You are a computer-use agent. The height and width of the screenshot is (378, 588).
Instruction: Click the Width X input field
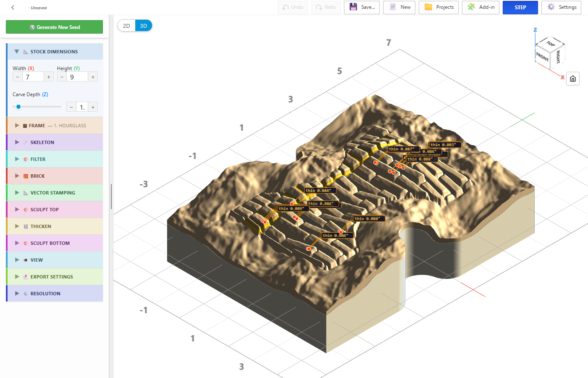point(33,77)
